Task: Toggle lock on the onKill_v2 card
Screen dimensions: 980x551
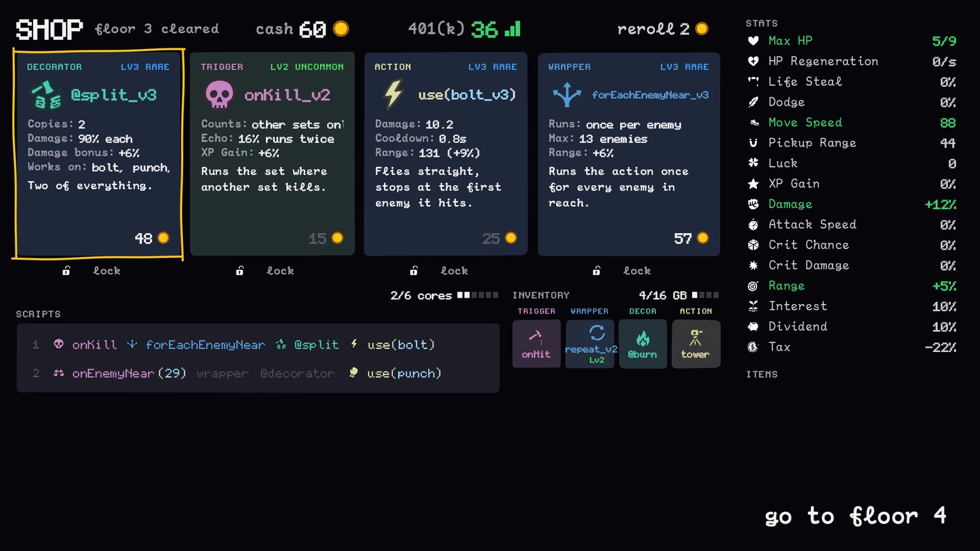Action: (266, 271)
